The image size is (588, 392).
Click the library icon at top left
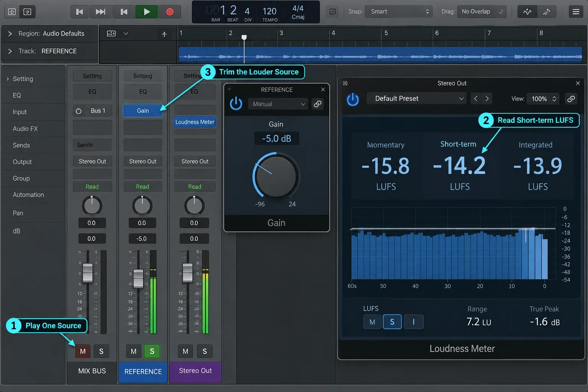tap(12, 12)
